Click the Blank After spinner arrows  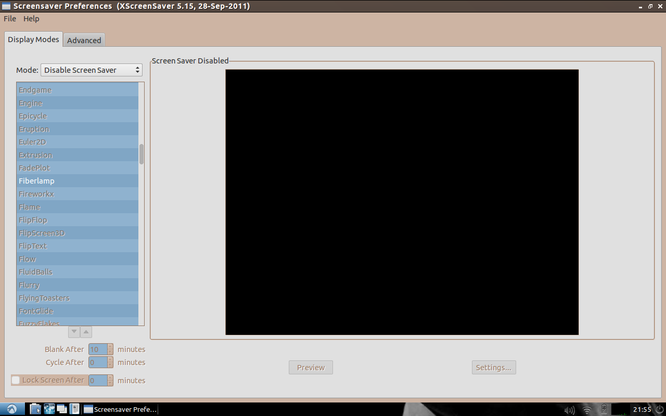[110, 349]
